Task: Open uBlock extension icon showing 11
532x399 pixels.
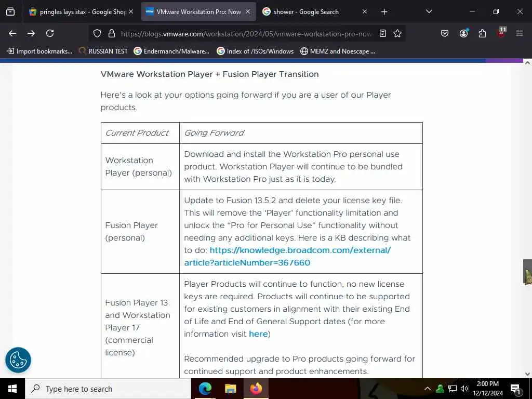Action: pyautogui.click(x=501, y=32)
